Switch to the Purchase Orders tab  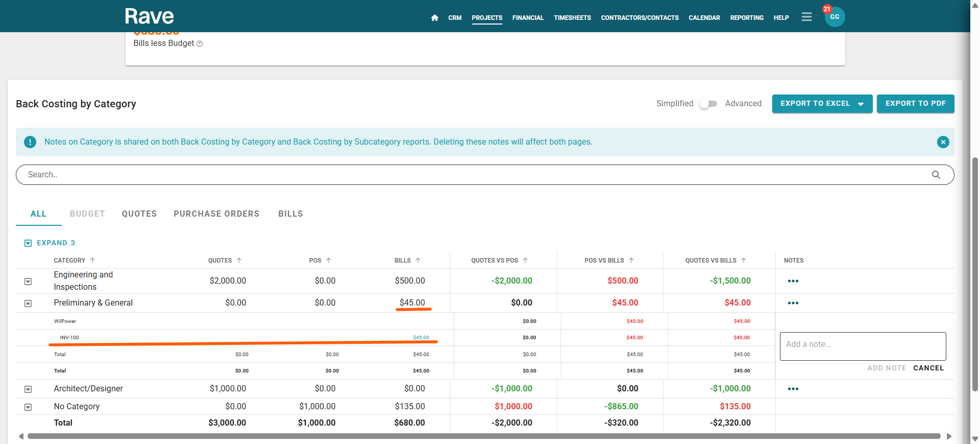(216, 214)
